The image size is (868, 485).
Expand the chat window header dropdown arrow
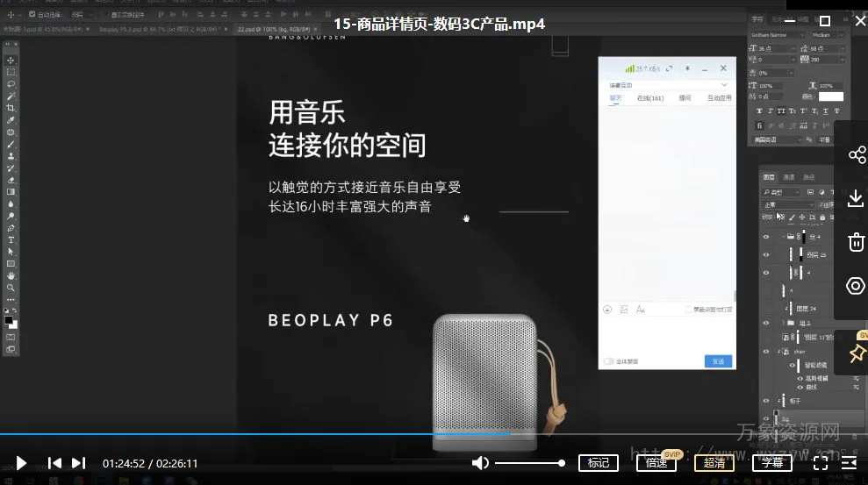coord(724,85)
